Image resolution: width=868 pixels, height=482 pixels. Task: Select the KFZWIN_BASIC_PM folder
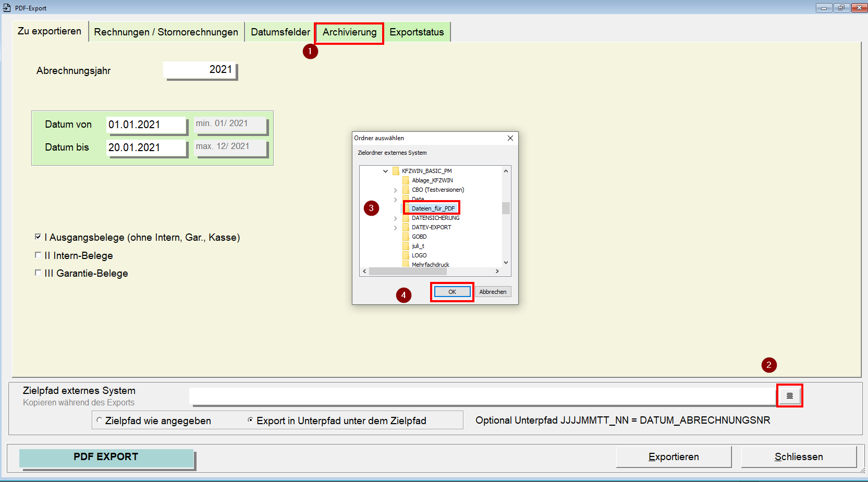pyautogui.click(x=426, y=171)
